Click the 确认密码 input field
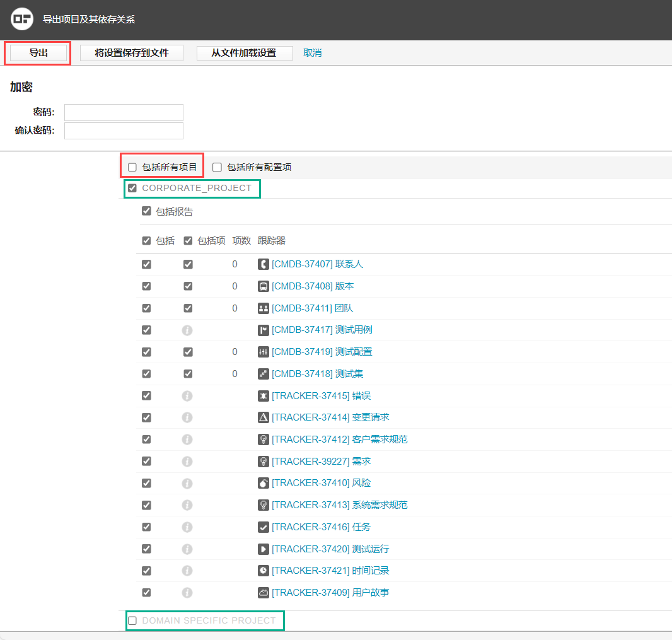Image resolution: width=672 pixels, height=640 pixels. [124, 131]
